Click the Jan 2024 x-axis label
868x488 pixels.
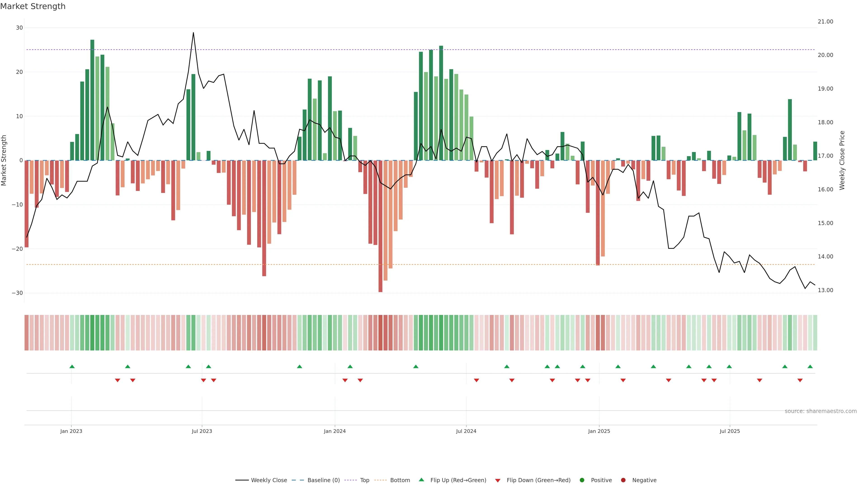point(335,431)
